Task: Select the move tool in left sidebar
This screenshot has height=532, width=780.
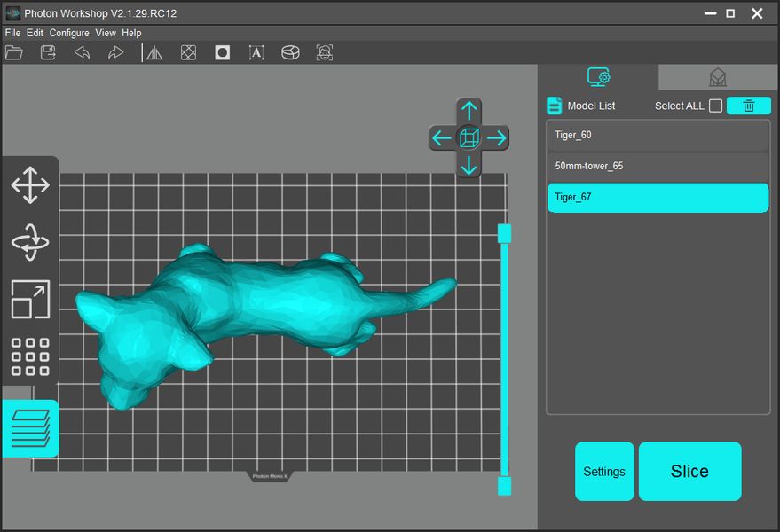Action: pos(30,186)
